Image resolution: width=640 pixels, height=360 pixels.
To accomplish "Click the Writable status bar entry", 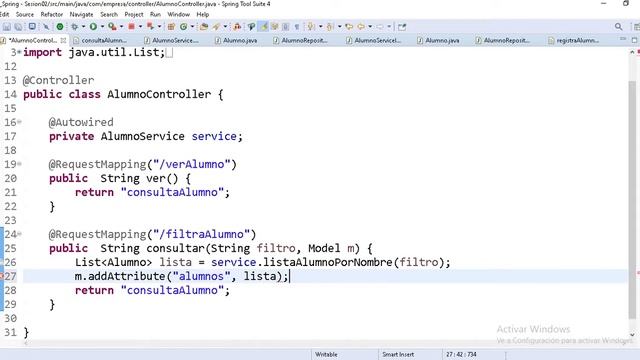I will click(x=326, y=354).
